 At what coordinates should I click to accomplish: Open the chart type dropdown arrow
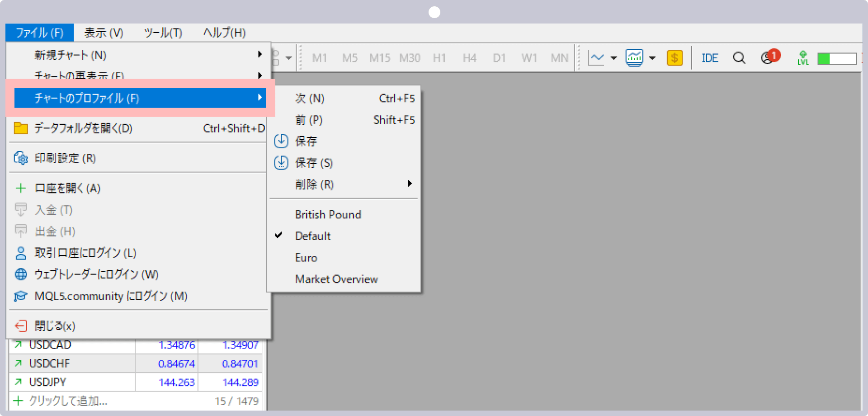613,58
